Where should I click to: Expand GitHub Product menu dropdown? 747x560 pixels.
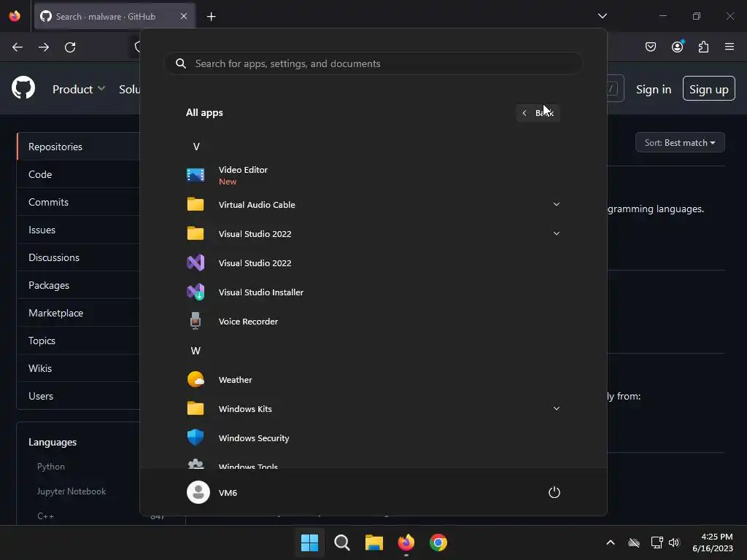tap(79, 89)
